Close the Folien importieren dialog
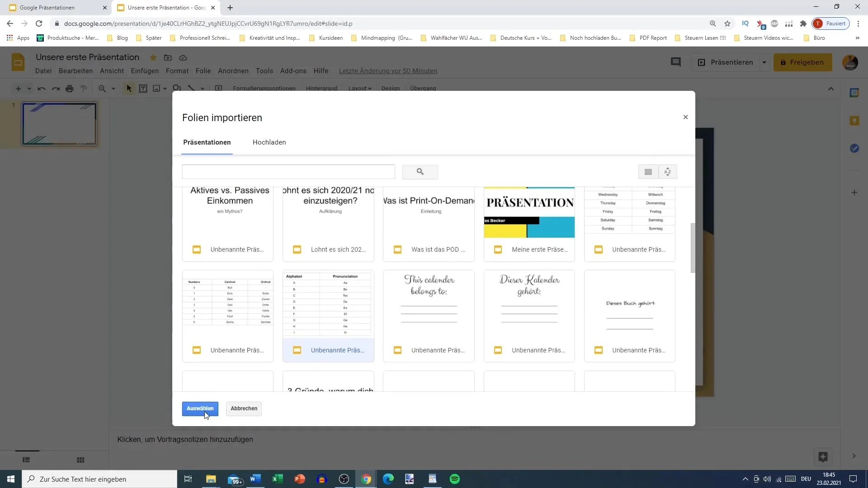This screenshot has height=488, width=868. tap(685, 117)
